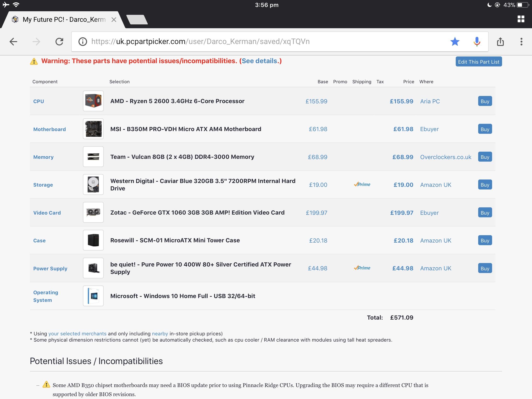The width and height of the screenshot is (532, 399).
Task: Click the Ryzen 5 CPU box thumbnail
Action: (93, 101)
